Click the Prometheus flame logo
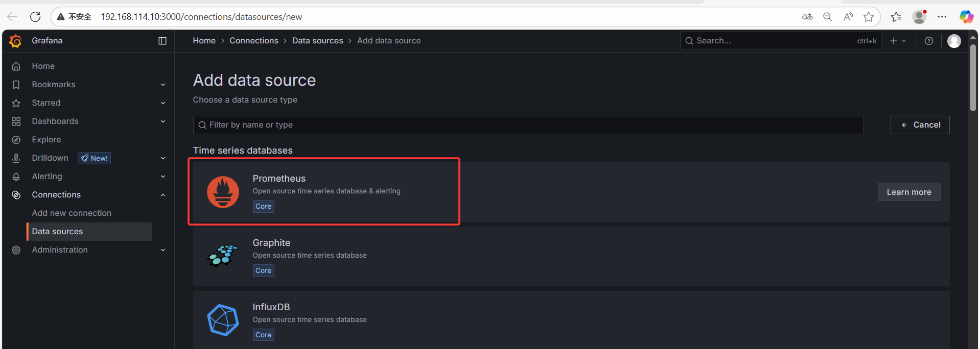The height and width of the screenshot is (349, 980). (x=223, y=192)
